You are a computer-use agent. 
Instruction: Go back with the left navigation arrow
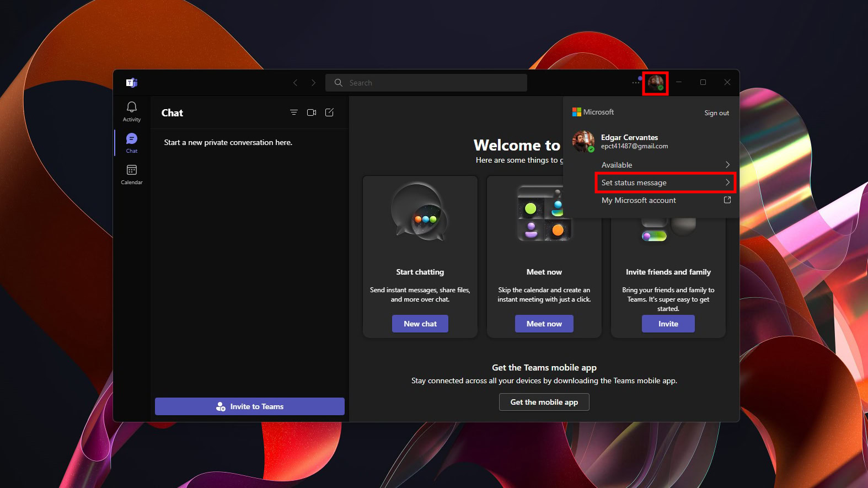(x=296, y=83)
